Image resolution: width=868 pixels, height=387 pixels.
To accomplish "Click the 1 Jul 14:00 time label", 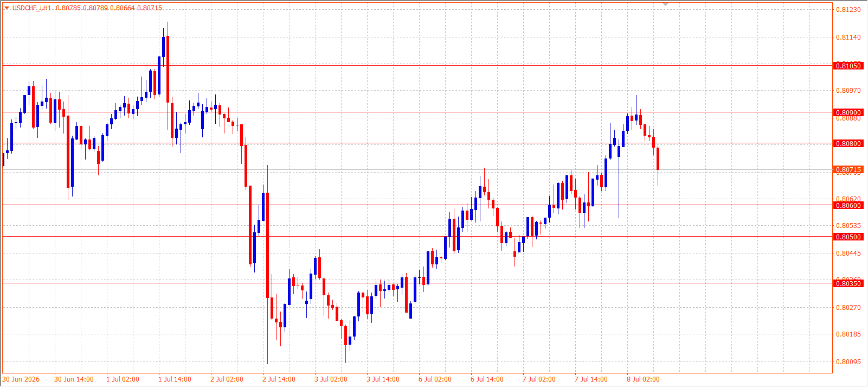I will pyautogui.click(x=175, y=379).
